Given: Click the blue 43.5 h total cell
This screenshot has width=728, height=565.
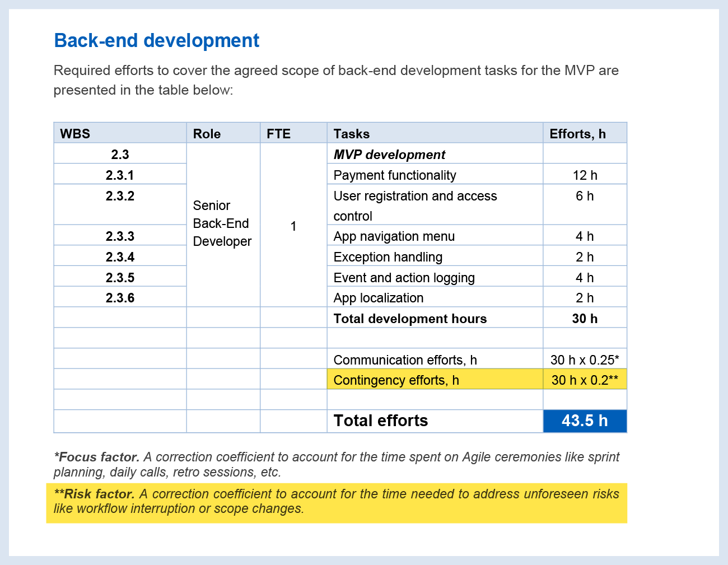Looking at the screenshot, I should click(x=585, y=421).
